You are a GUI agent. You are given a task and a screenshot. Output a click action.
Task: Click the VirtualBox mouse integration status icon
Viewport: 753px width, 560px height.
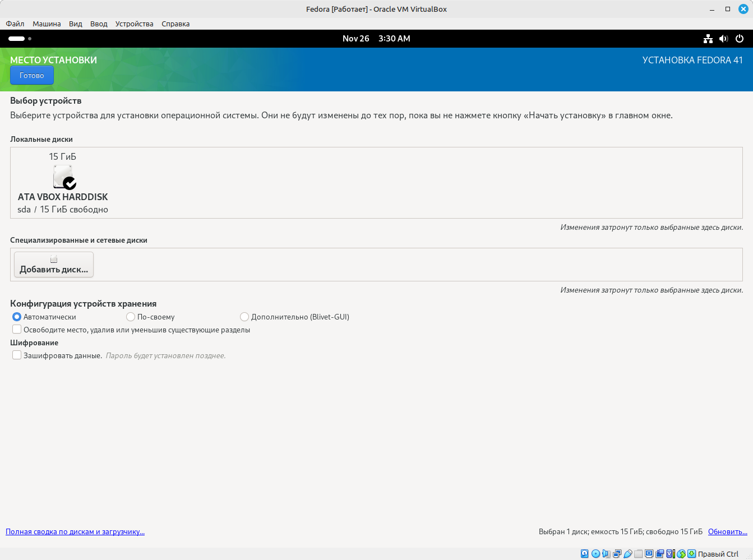pyautogui.click(x=681, y=554)
